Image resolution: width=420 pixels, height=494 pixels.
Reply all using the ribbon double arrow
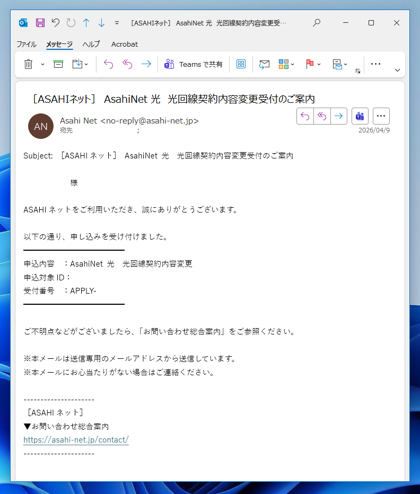click(127, 64)
